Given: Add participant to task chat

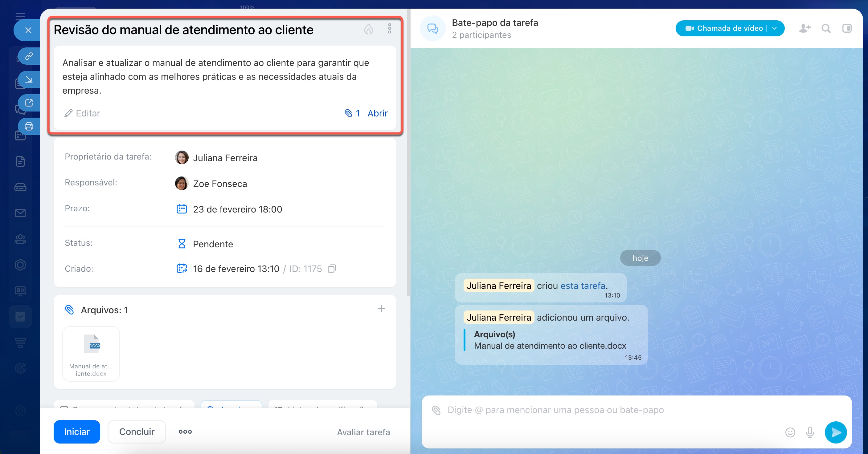Looking at the screenshot, I should coord(805,29).
